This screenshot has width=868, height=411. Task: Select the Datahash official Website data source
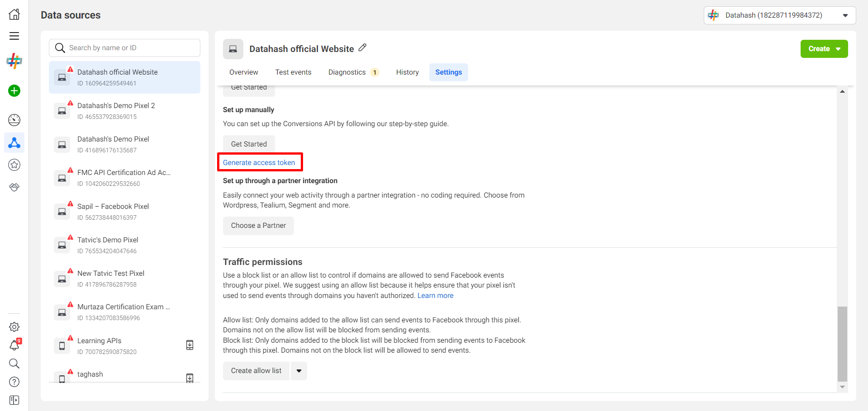[x=124, y=77]
